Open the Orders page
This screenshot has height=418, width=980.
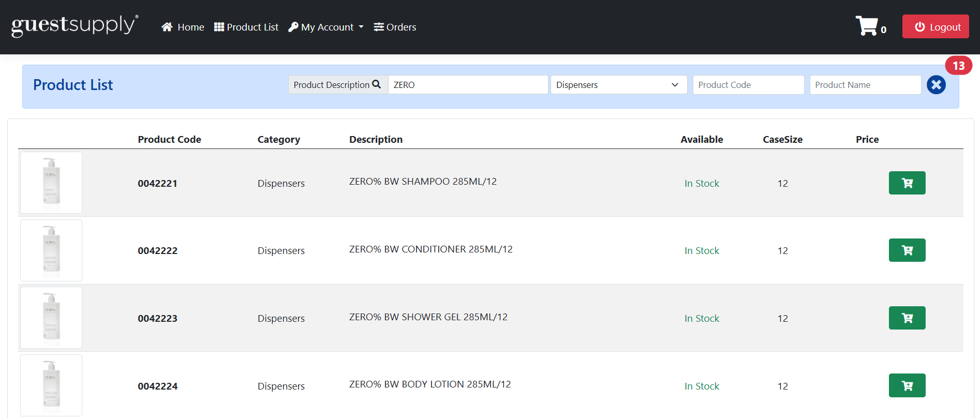(x=395, y=27)
